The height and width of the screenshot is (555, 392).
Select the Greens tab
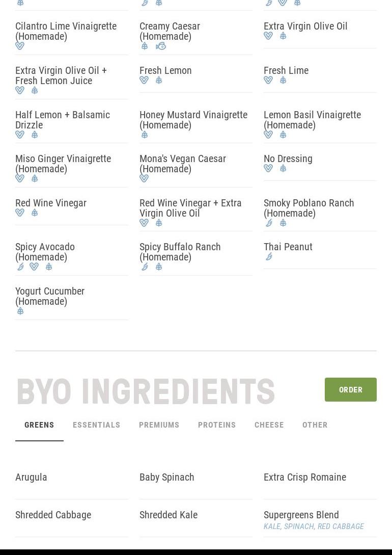tap(39, 425)
